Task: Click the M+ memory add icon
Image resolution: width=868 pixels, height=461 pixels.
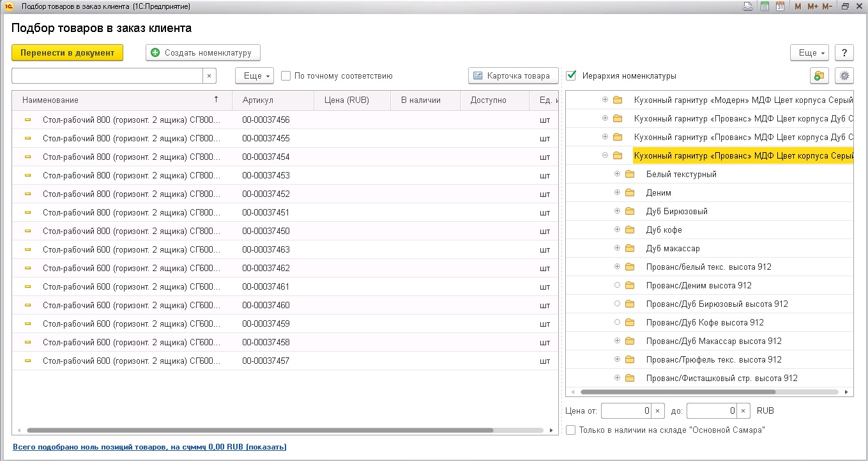Action: 812,6
